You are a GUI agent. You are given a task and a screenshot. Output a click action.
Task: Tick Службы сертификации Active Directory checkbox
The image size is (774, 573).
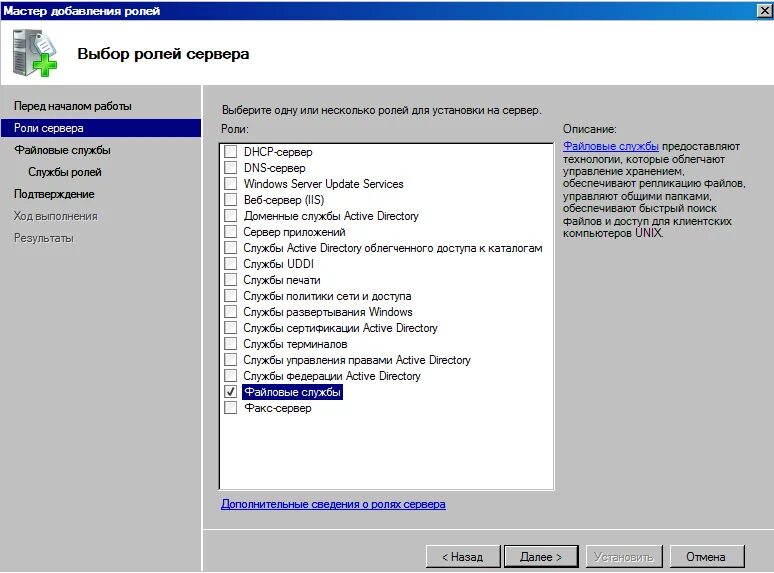click(231, 328)
